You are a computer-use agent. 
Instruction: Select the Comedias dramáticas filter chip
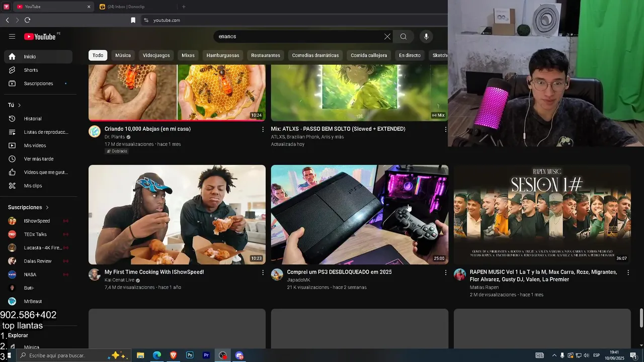(315, 55)
